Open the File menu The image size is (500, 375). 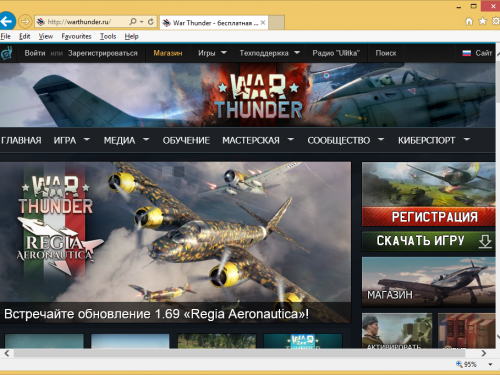coord(6,36)
